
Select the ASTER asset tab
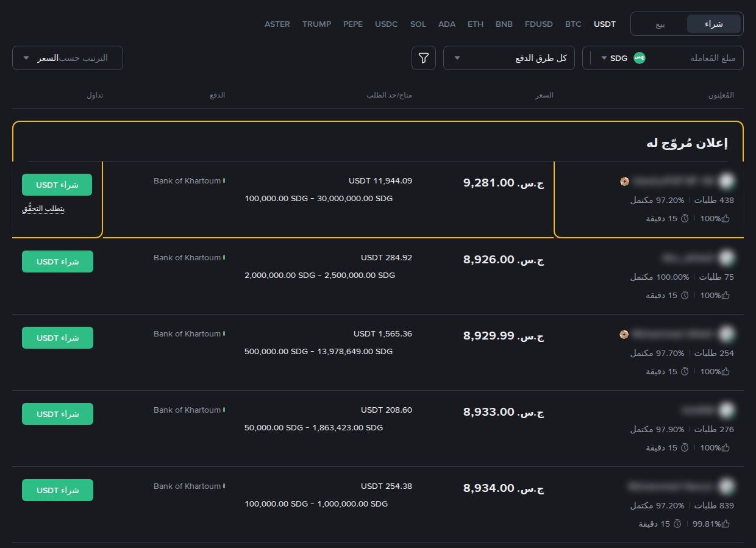click(277, 24)
